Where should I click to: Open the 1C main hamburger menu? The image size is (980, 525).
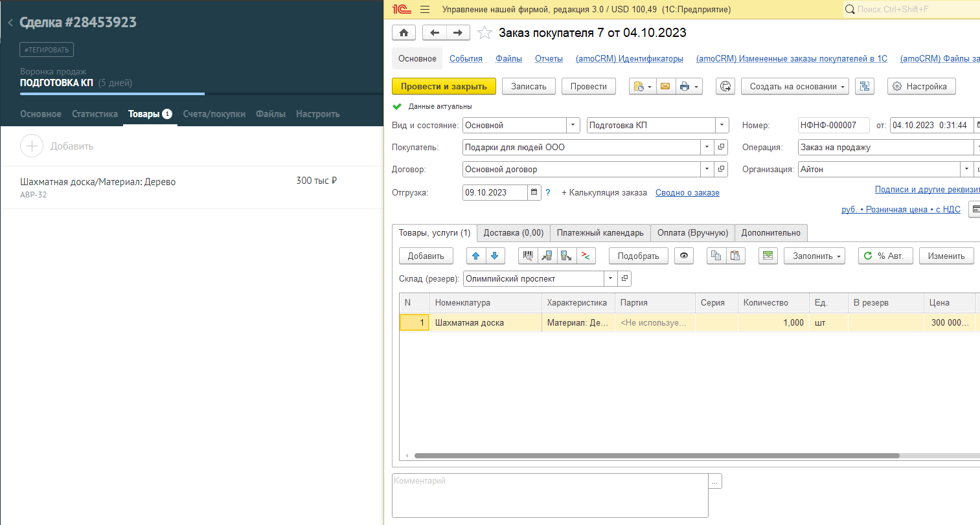425,10
